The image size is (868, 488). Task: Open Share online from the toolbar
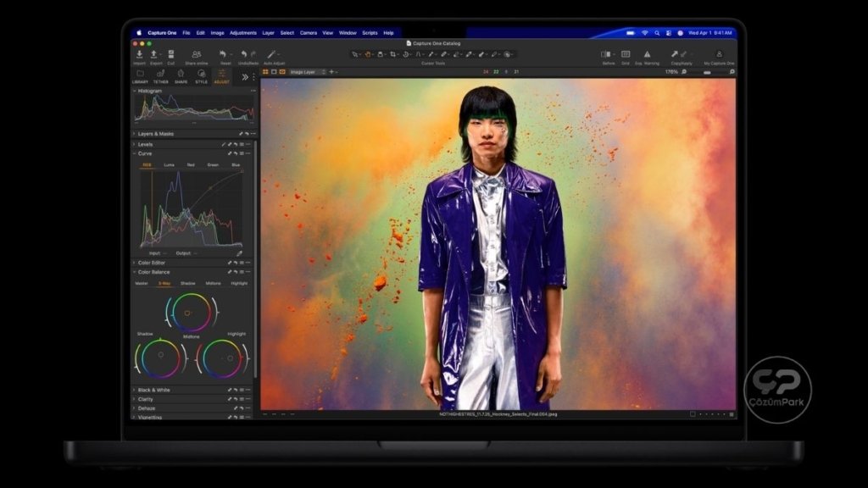[196, 54]
